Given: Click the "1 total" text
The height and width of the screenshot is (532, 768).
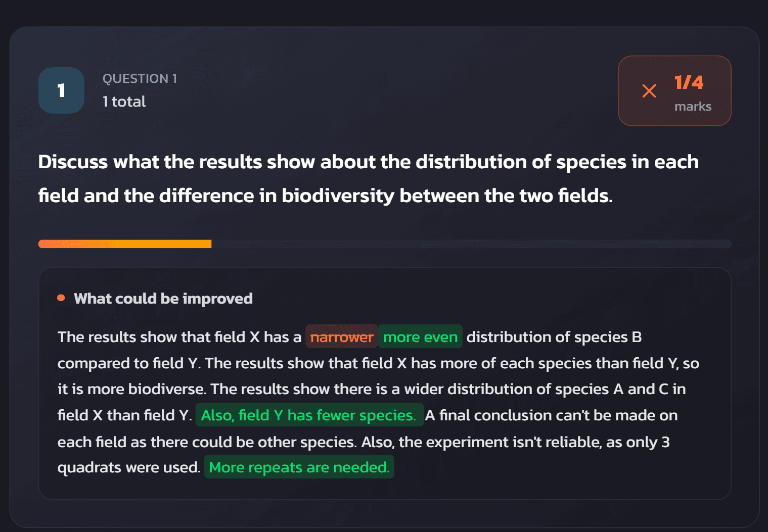Looking at the screenshot, I should 124,102.
